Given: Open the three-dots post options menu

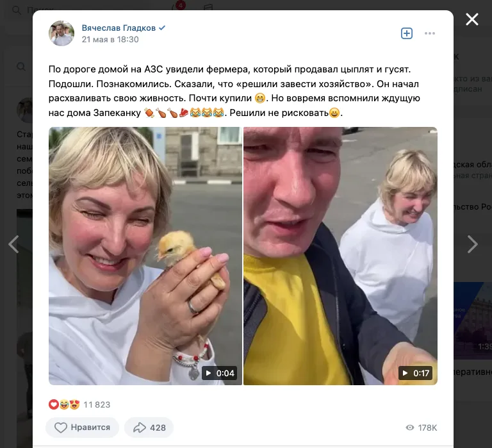Looking at the screenshot, I should (430, 33).
